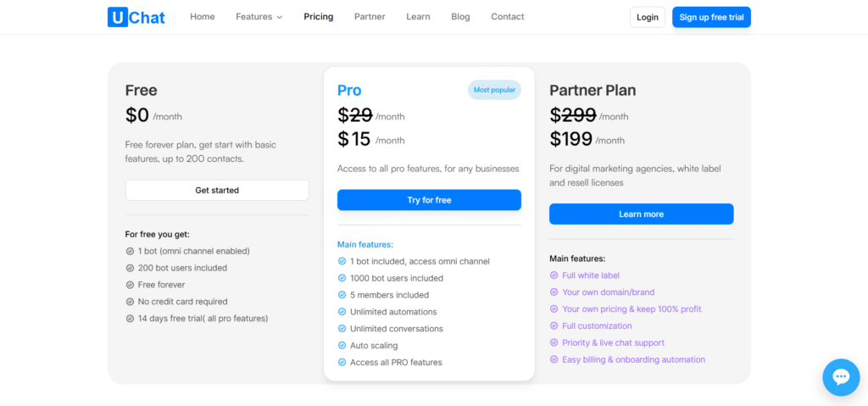Click Learn more on Partner Plan
This screenshot has width=868, height=406.
click(x=641, y=214)
